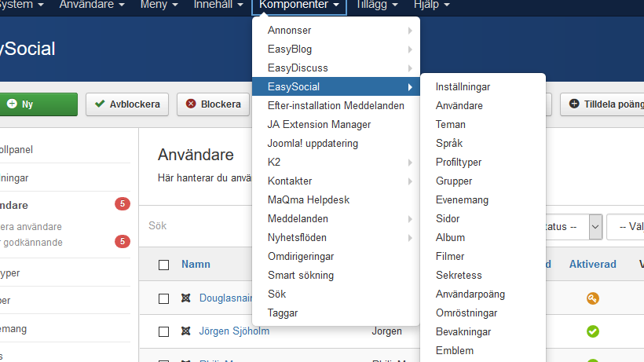Click the Joomla icon beside Jörgen Sjöholm
This screenshot has height=362, width=644.
(186, 331)
